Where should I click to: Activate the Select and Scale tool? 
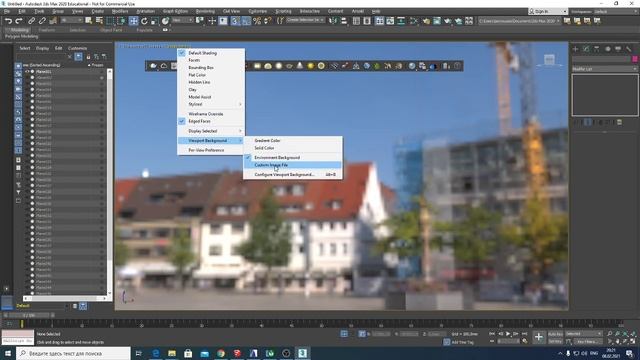coord(154,21)
